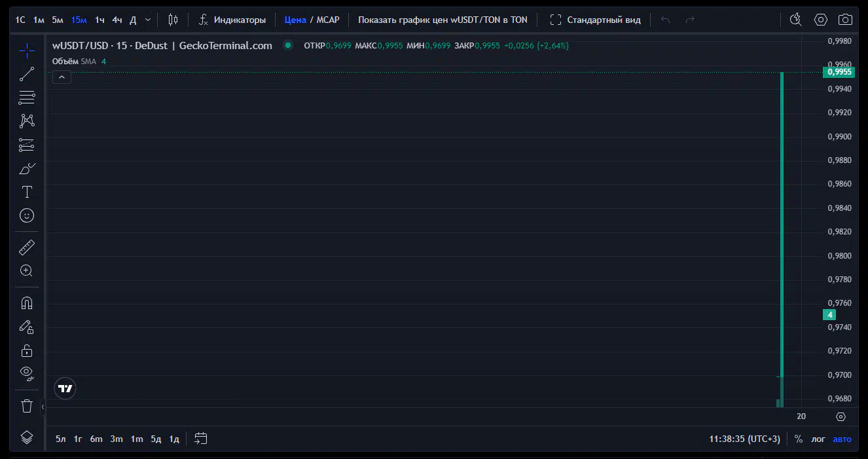Click the wUSDT/USD symbol title

162,46
